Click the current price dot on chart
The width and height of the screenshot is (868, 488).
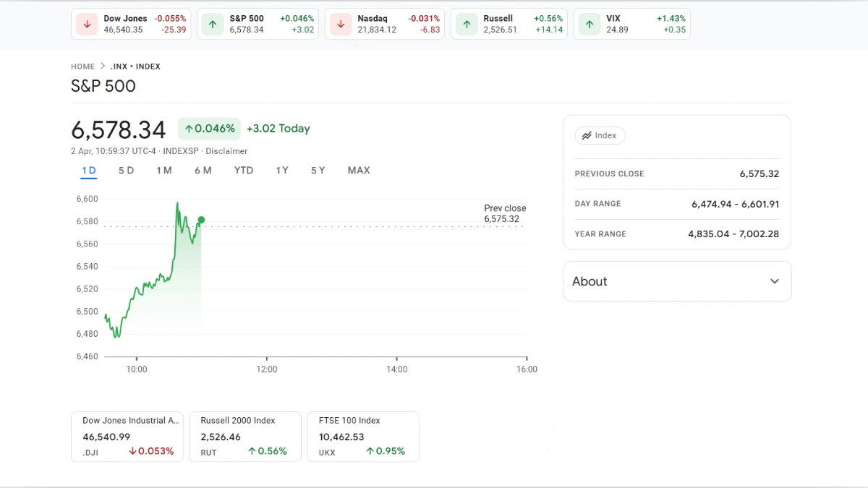201,220
